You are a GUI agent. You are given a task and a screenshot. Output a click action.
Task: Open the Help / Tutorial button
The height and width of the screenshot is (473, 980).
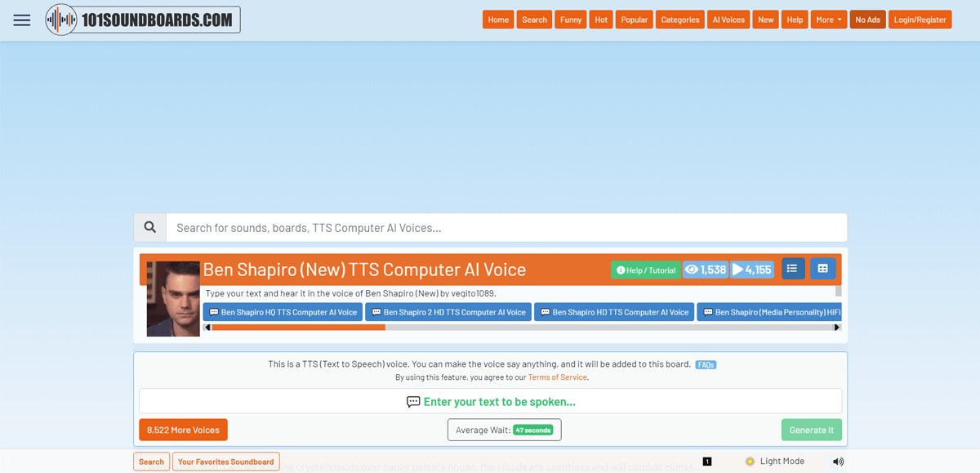coord(645,270)
